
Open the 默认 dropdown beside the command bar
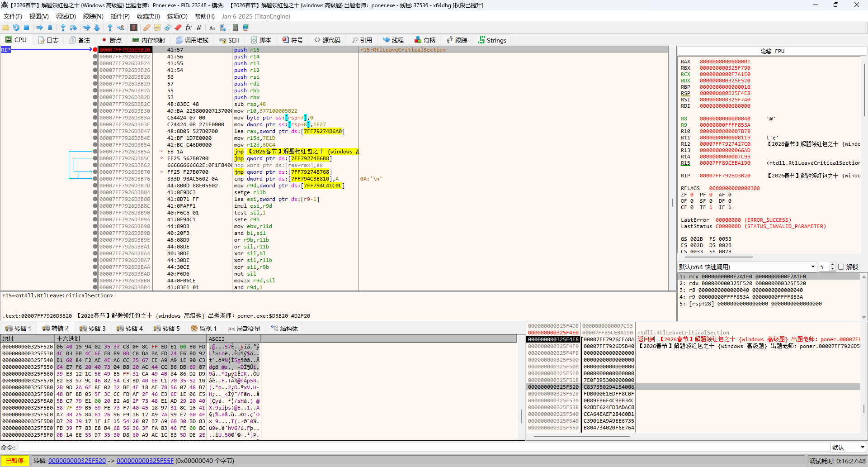point(848,448)
